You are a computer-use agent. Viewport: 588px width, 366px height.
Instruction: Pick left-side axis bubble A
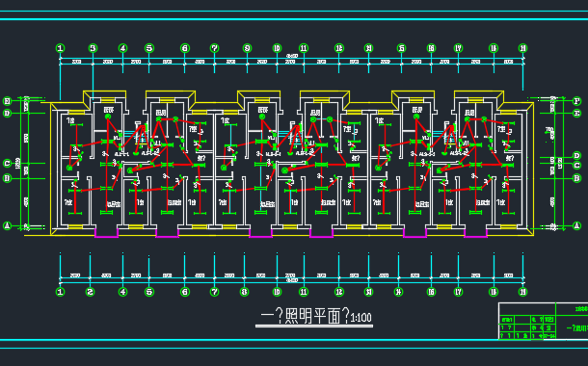pos(7,226)
